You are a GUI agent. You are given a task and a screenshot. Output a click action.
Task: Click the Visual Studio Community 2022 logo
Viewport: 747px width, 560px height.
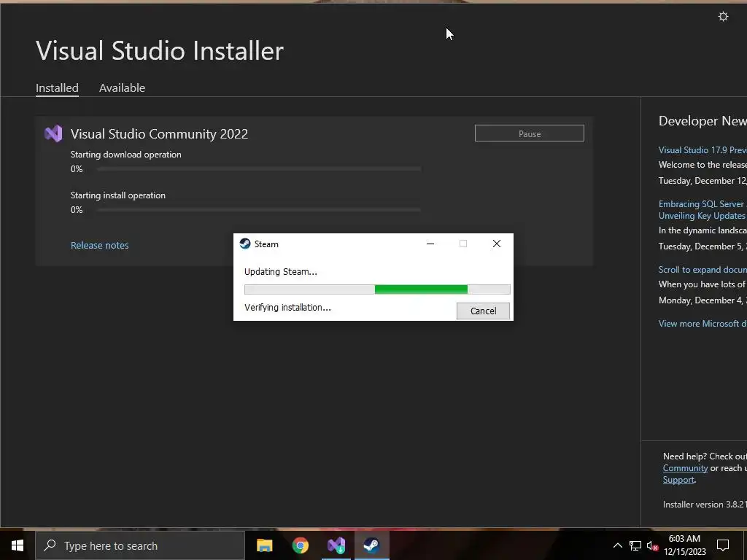[53, 134]
